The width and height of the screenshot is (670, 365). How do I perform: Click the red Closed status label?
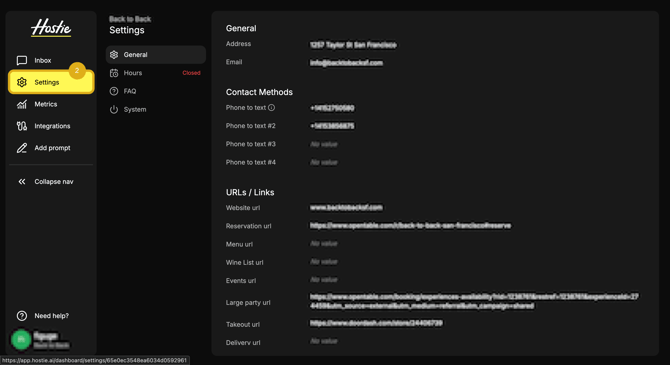click(x=191, y=73)
